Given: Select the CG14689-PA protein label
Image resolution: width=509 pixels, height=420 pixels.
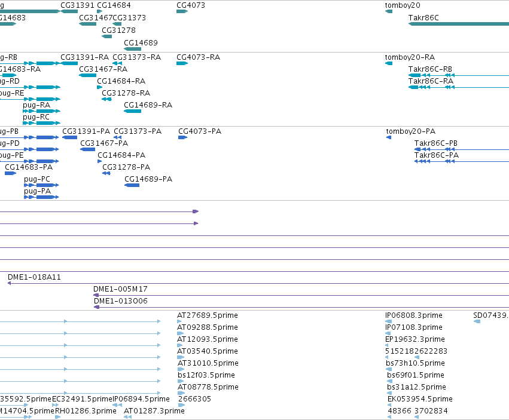Looking at the screenshot, I should tap(148, 179).
